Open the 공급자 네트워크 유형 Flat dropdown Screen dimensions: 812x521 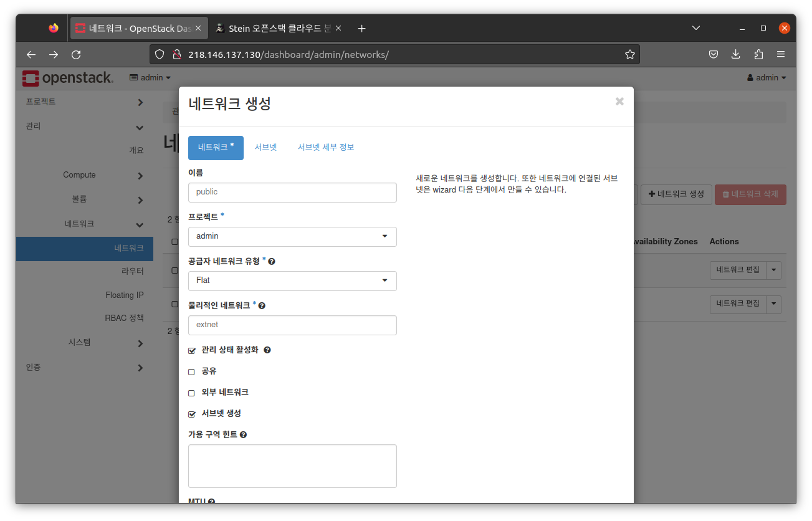(292, 281)
